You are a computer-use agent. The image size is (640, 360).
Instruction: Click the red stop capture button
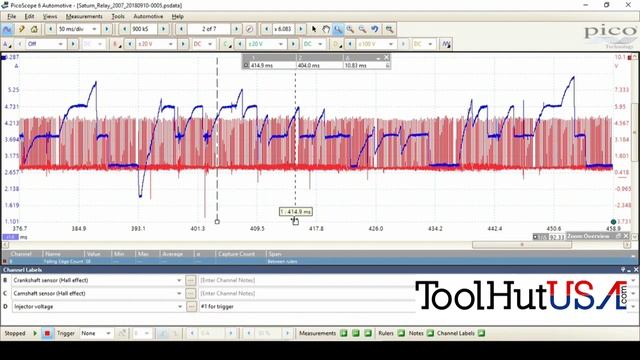(x=47, y=333)
